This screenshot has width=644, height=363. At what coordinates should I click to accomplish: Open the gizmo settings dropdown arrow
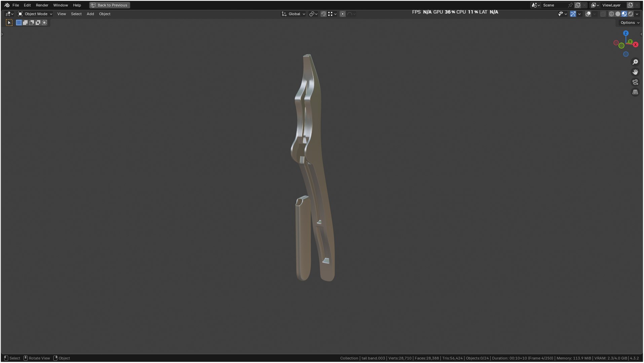coord(579,14)
